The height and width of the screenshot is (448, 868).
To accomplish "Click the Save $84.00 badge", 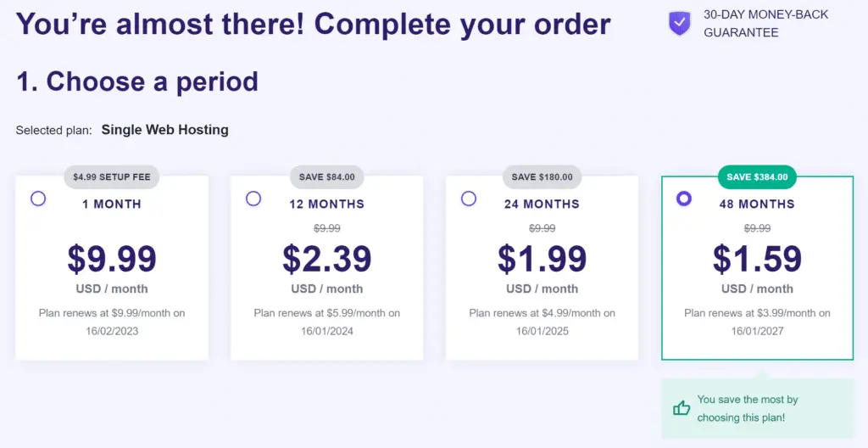I will point(327,177).
